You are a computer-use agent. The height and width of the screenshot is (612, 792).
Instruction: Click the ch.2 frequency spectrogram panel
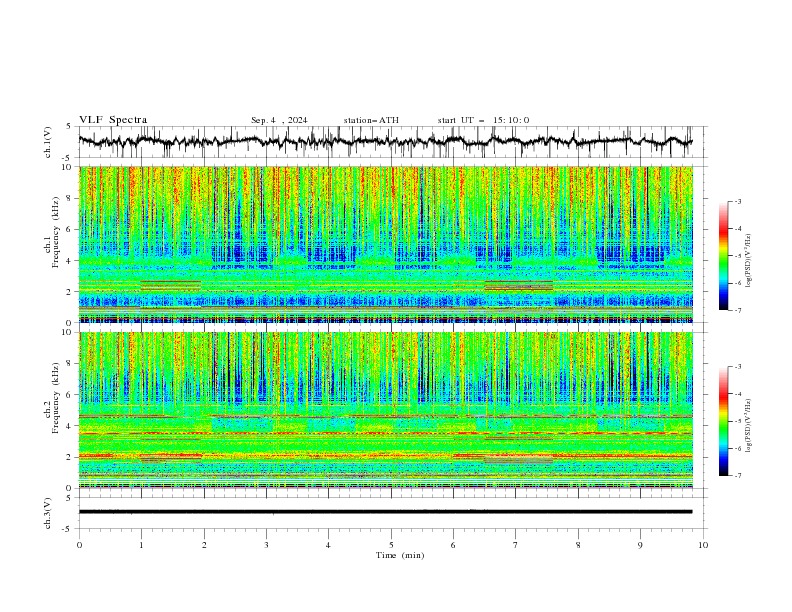(385, 410)
